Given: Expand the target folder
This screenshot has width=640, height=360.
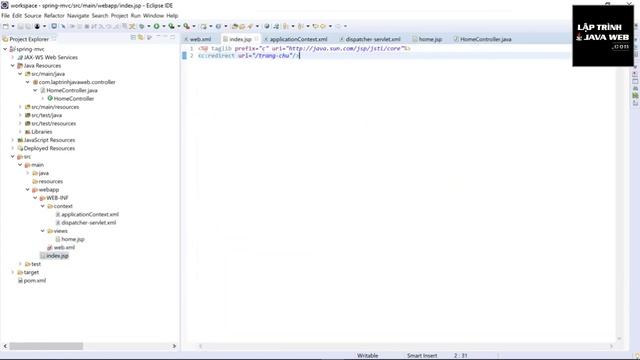Looking at the screenshot, I should 13,272.
